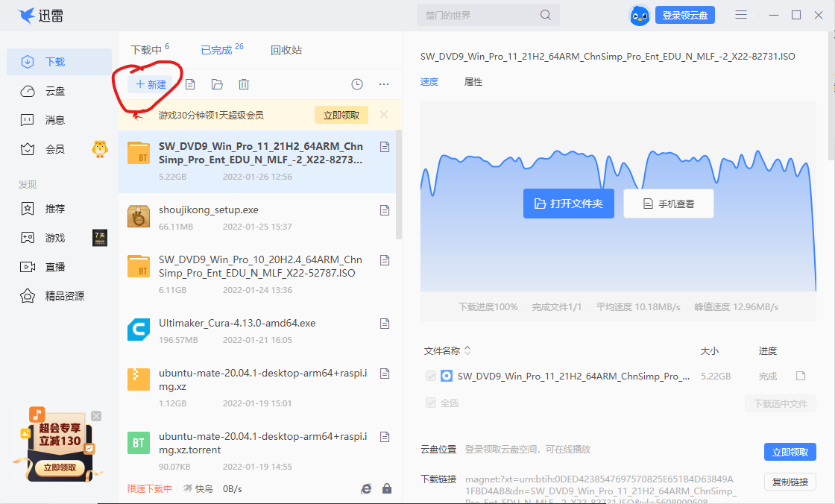
Task: Sort by 文件名称 column arrow
Action: (x=467, y=350)
